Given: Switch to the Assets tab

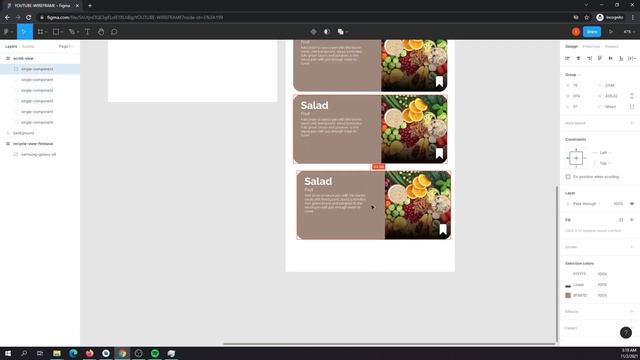Looking at the screenshot, I should pyautogui.click(x=28, y=47).
